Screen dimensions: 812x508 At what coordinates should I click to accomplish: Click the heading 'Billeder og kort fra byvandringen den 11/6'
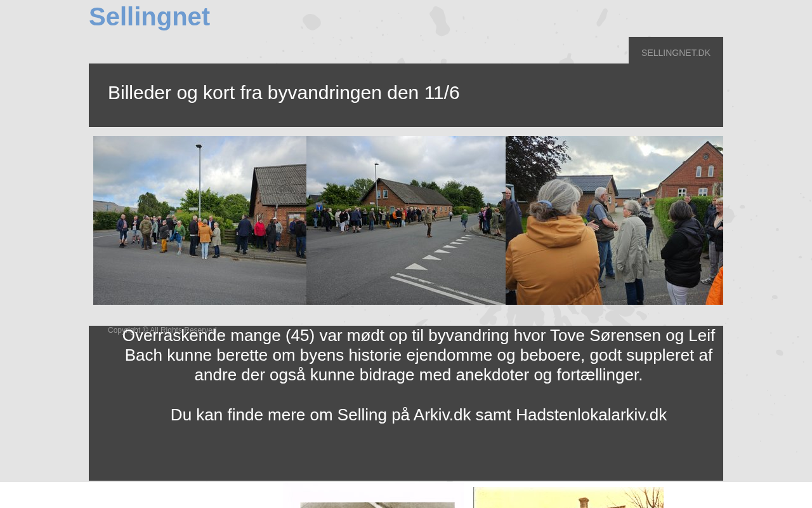pyautogui.click(x=284, y=93)
